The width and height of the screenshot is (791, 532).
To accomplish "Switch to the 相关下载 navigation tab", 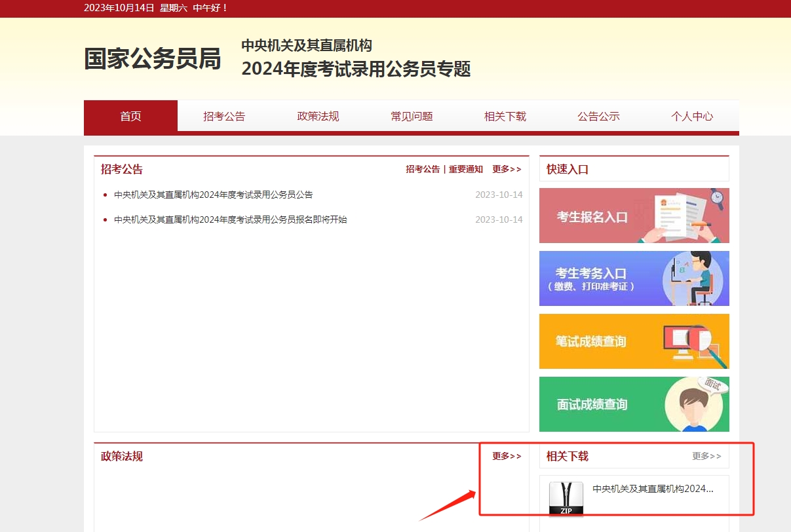I will [x=505, y=117].
